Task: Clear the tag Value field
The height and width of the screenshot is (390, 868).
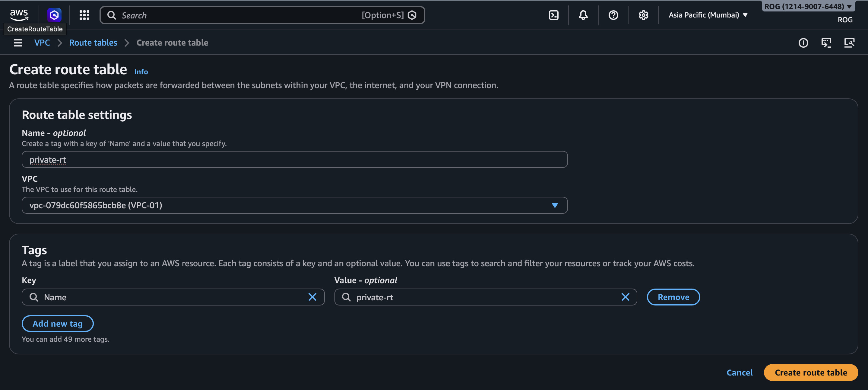Action: click(625, 297)
